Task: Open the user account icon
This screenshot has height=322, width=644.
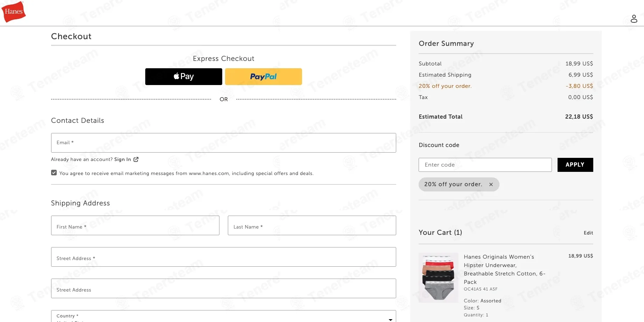Action: click(634, 19)
